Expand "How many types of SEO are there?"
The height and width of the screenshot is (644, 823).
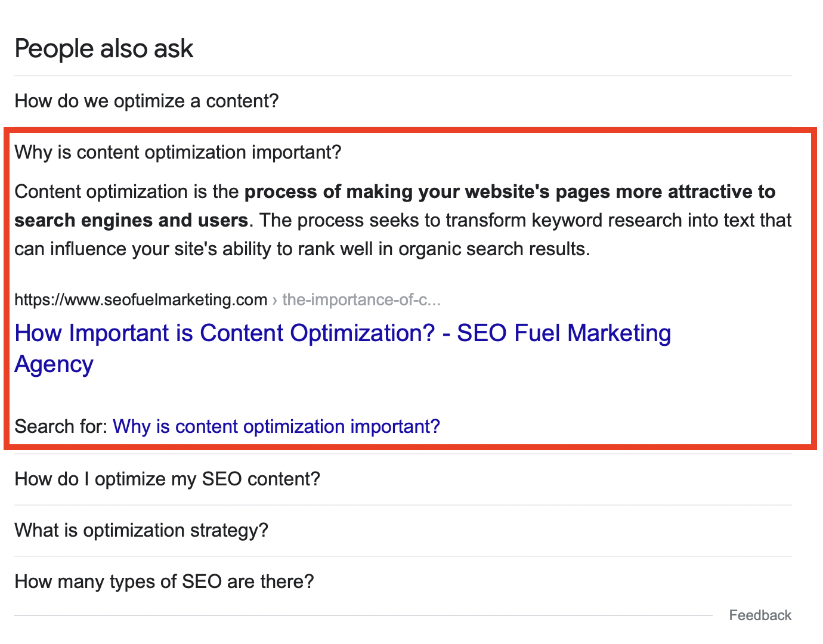pyautogui.click(x=164, y=582)
